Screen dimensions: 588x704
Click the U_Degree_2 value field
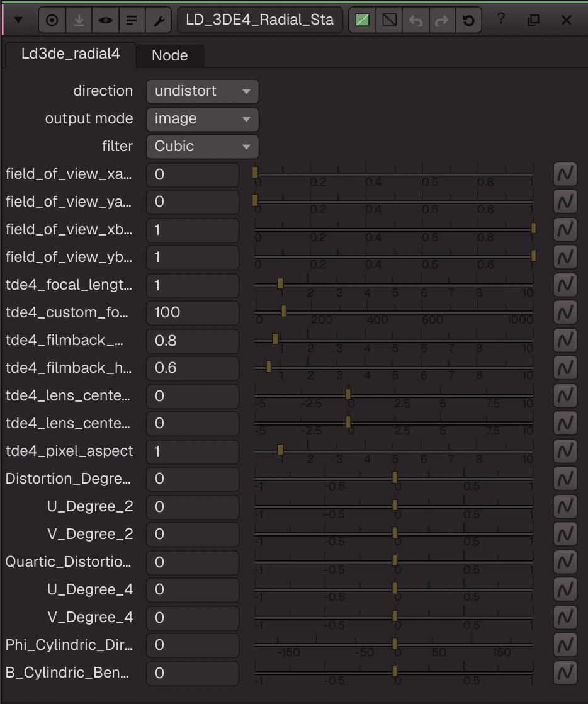click(193, 506)
